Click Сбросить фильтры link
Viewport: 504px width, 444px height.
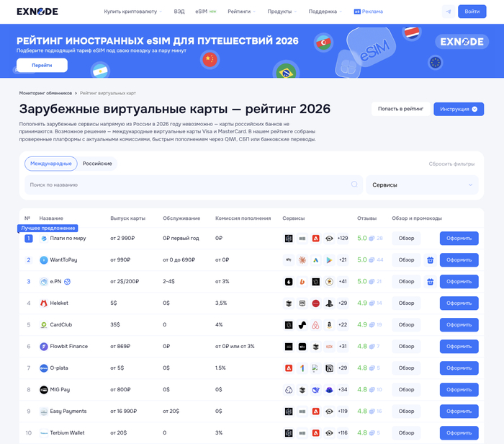tap(451, 164)
